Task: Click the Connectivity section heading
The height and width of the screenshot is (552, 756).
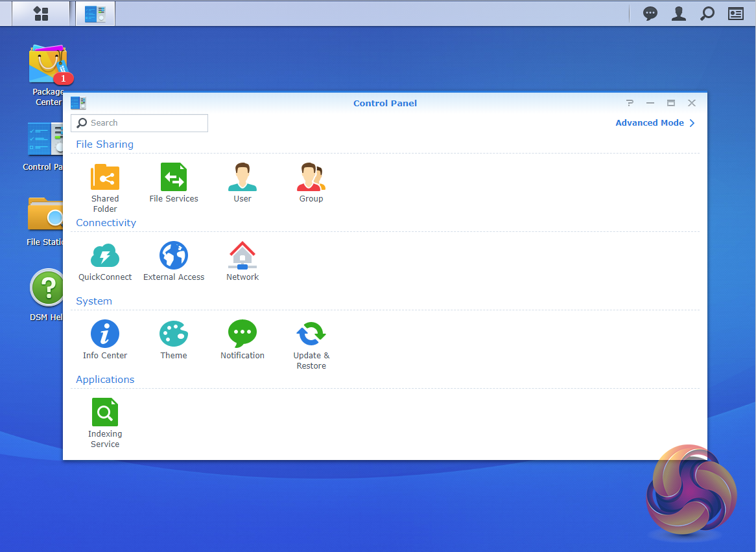Action: pos(106,222)
